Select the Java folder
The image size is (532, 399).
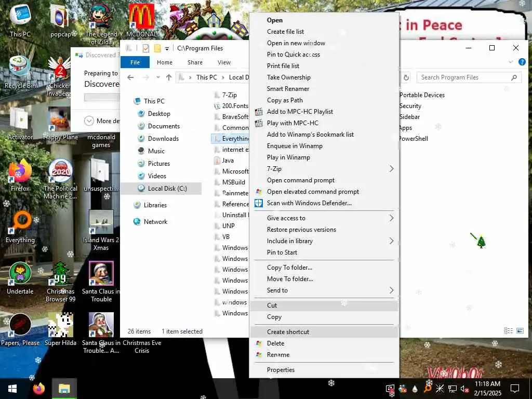224,161
